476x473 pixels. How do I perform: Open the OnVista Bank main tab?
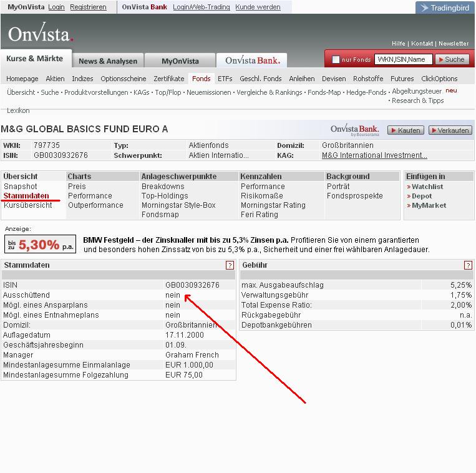point(252,61)
